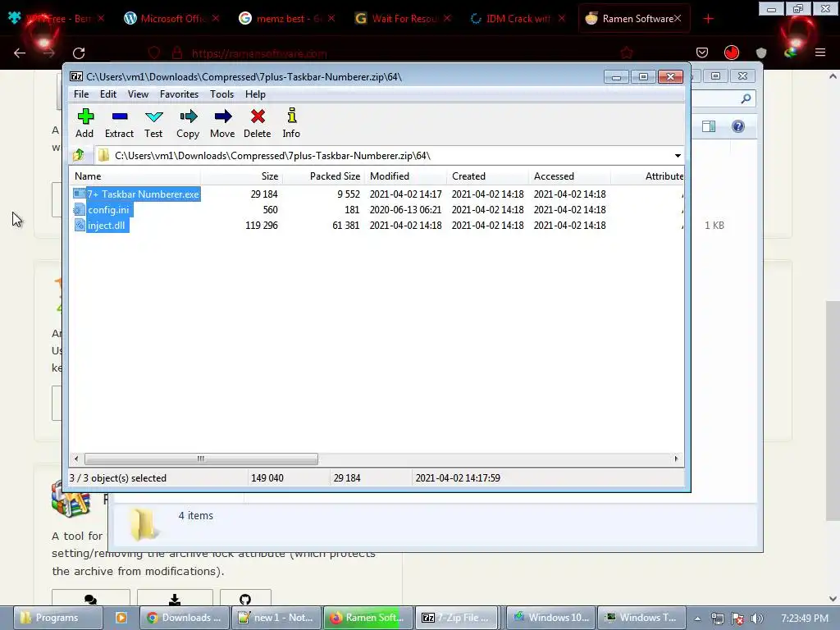This screenshot has height=630, width=840.
Task: Sort by the Created column header
Action: 487,176
